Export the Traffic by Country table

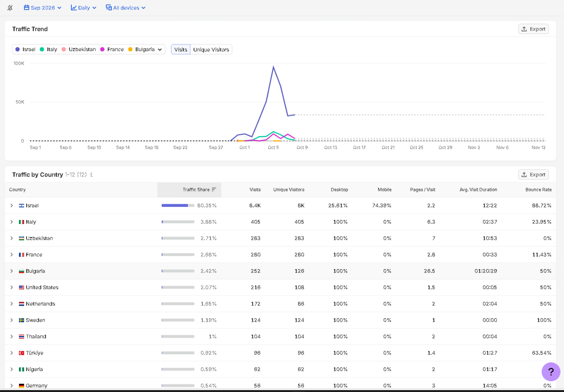533,174
